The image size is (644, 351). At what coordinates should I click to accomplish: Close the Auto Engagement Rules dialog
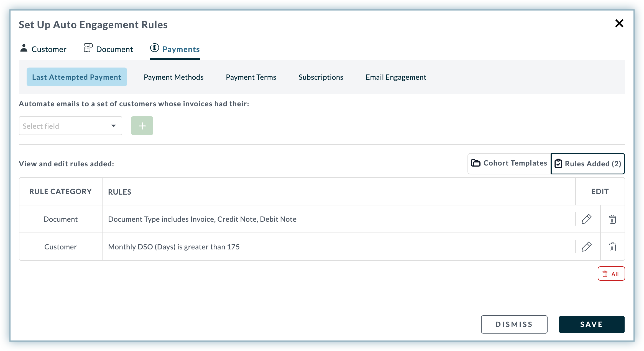619,23
